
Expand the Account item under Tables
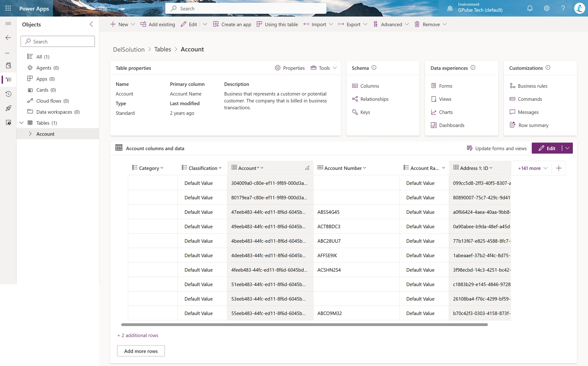[31, 134]
